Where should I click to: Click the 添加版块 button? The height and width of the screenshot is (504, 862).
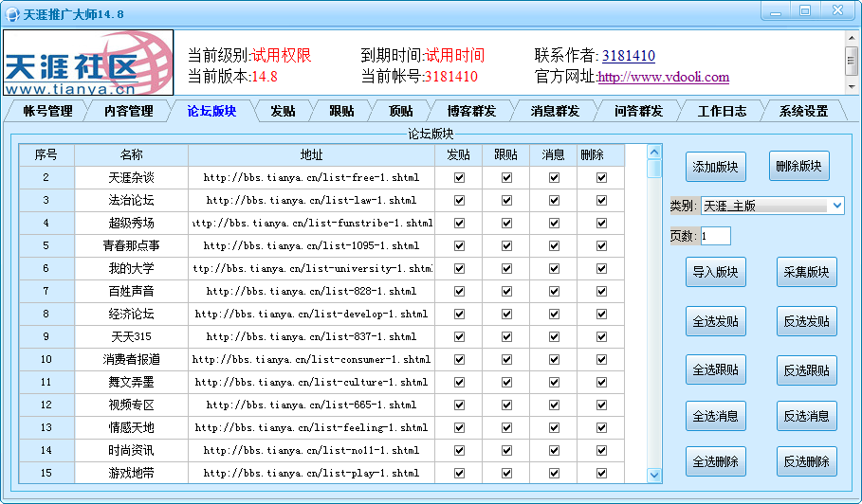coord(716,167)
